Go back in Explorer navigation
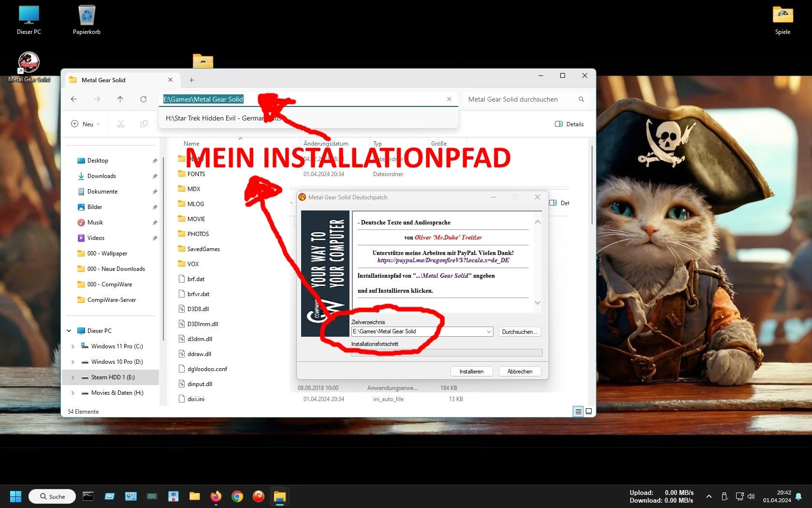Image resolution: width=812 pixels, height=508 pixels. (74, 99)
